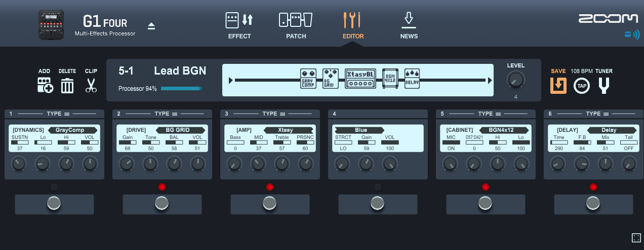Open TYPE menu for slot 3
644x250 pixels.
[273, 114]
